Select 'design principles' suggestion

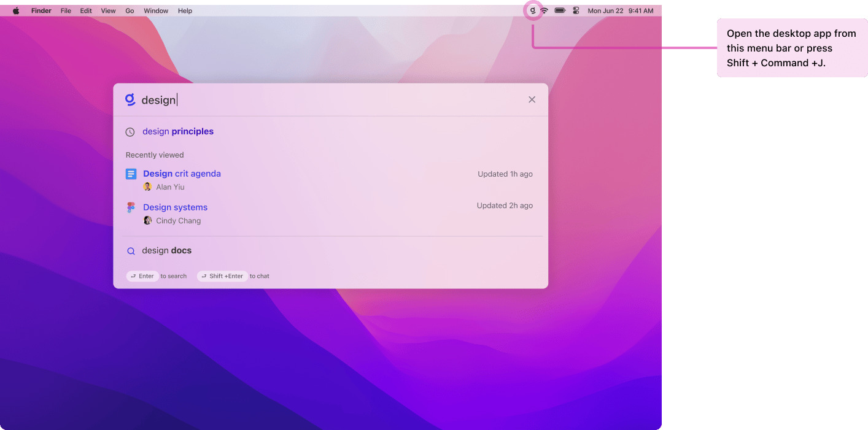coord(178,131)
